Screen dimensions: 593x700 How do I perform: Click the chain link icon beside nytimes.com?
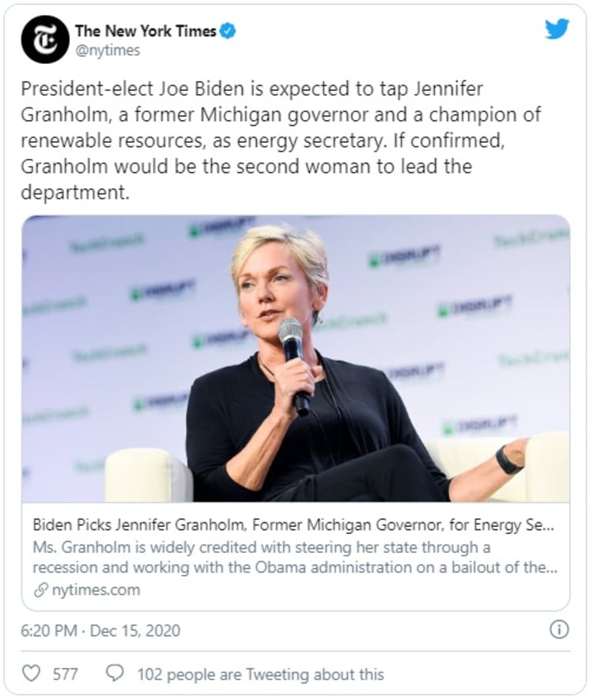pos(40,589)
